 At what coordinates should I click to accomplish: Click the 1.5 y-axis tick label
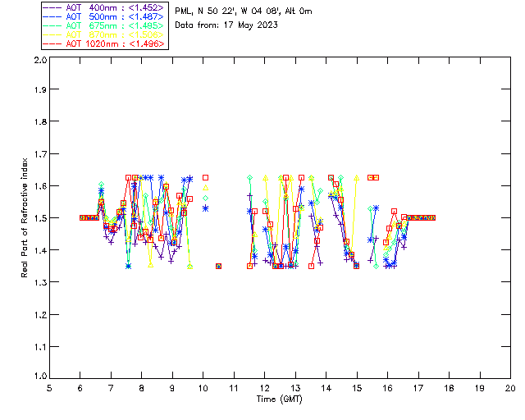(x=40, y=218)
